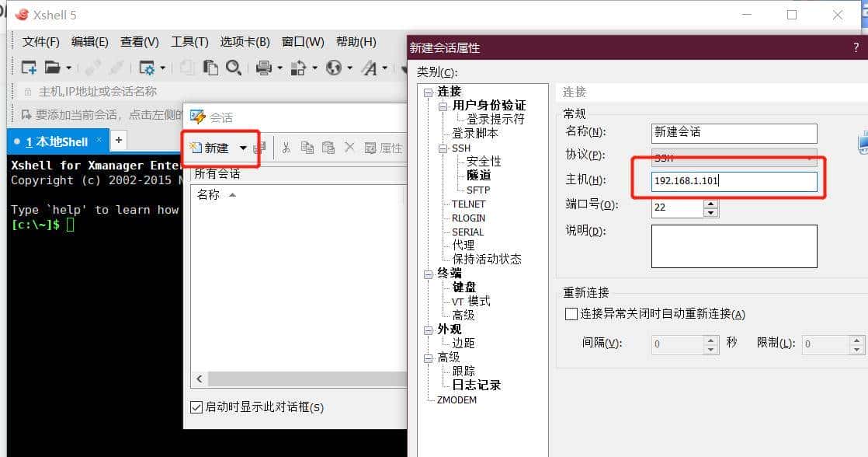Open the 文件(F) menu

(x=40, y=42)
